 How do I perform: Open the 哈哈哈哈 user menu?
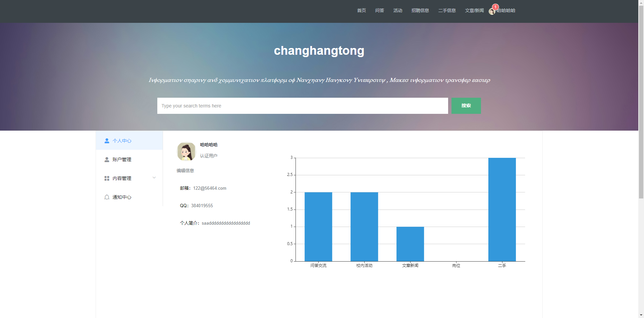point(506,10)
